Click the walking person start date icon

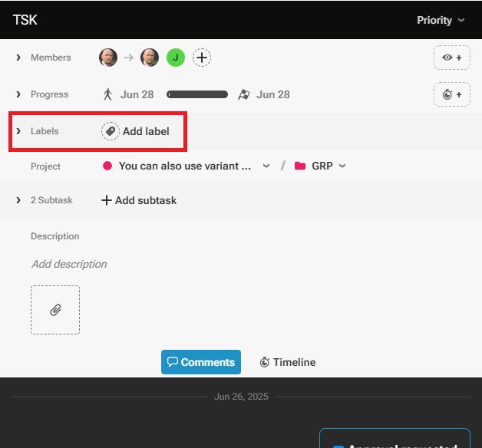108,94
